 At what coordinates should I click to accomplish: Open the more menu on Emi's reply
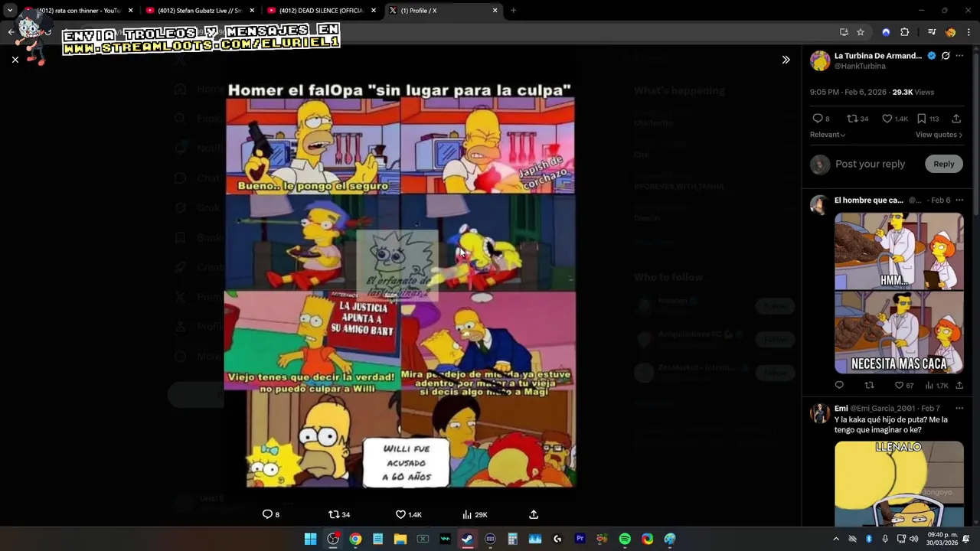click(x=959, y=409)
